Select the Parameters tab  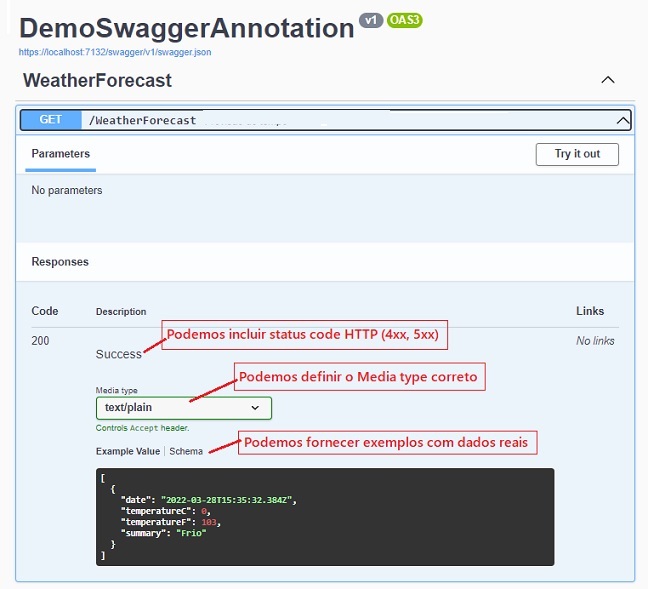61,154
